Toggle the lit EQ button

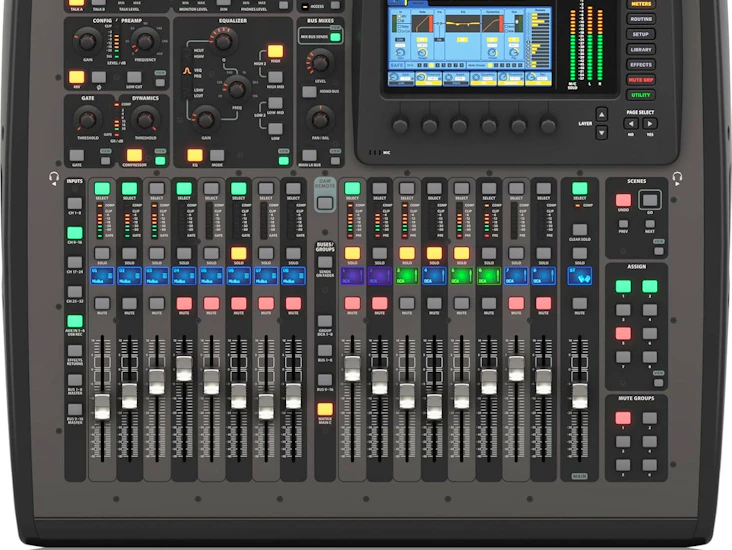tap(195, 155)
